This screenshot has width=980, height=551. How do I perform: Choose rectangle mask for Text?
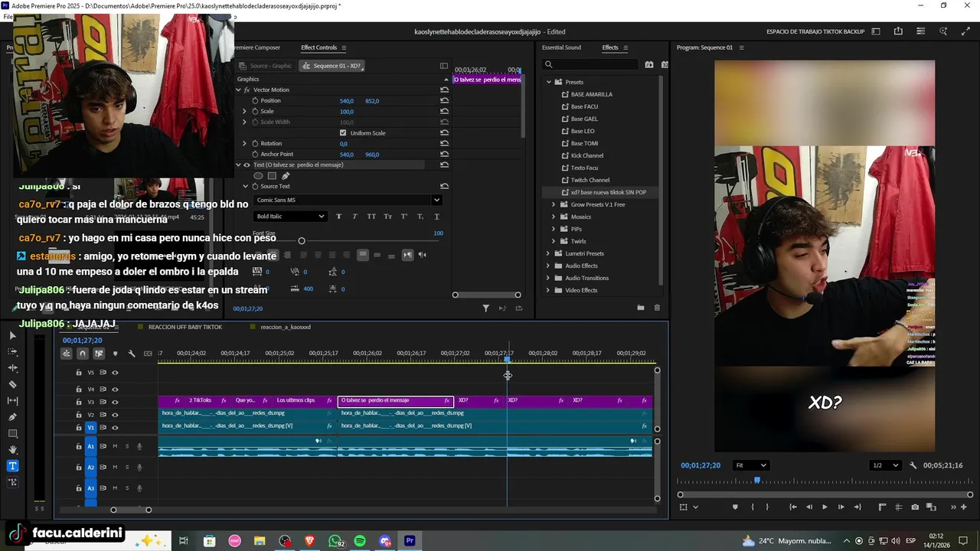pos(272,176)
